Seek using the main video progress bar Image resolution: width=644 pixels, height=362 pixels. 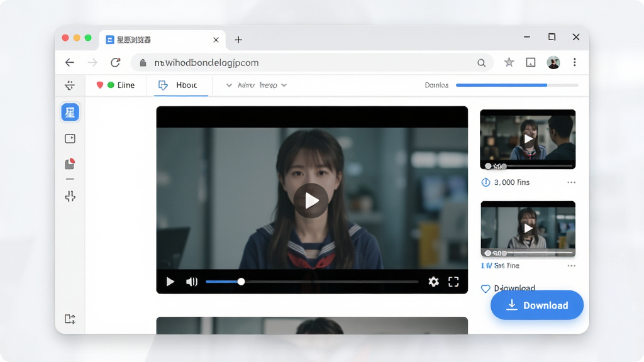[312, 282]
